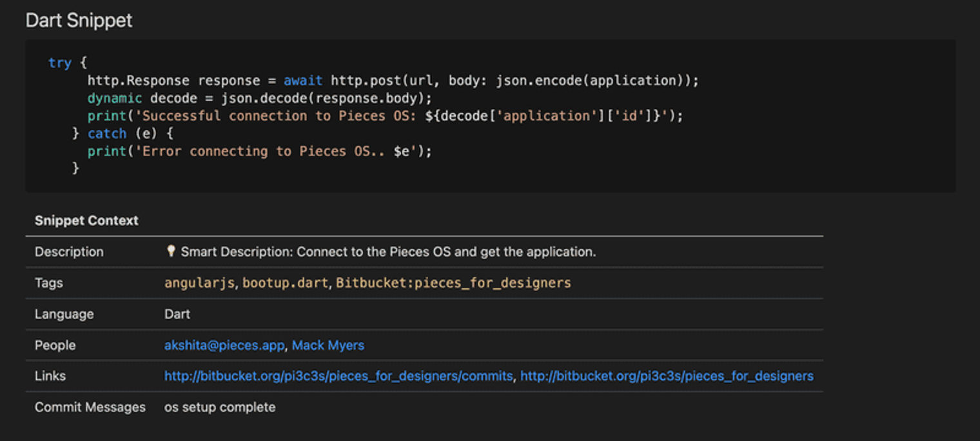Click the Dart language value
The width and height of the screenshot is (980, 441).
(x=177, y=315)
